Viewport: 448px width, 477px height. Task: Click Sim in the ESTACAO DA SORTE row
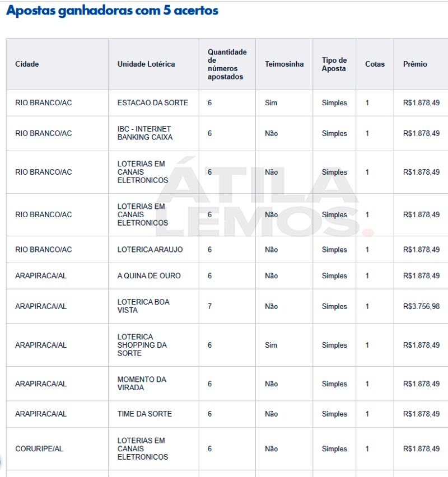pos(271,103)
